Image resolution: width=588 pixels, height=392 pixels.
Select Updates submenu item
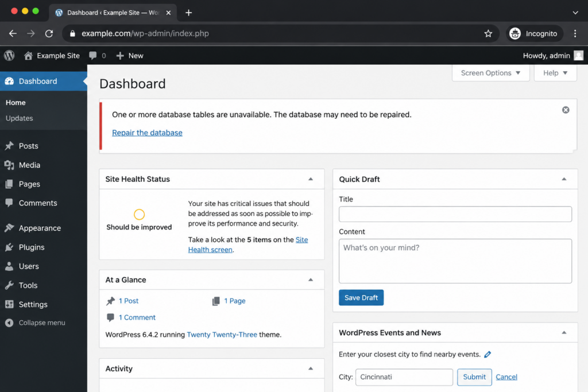[x=19, y=118]
